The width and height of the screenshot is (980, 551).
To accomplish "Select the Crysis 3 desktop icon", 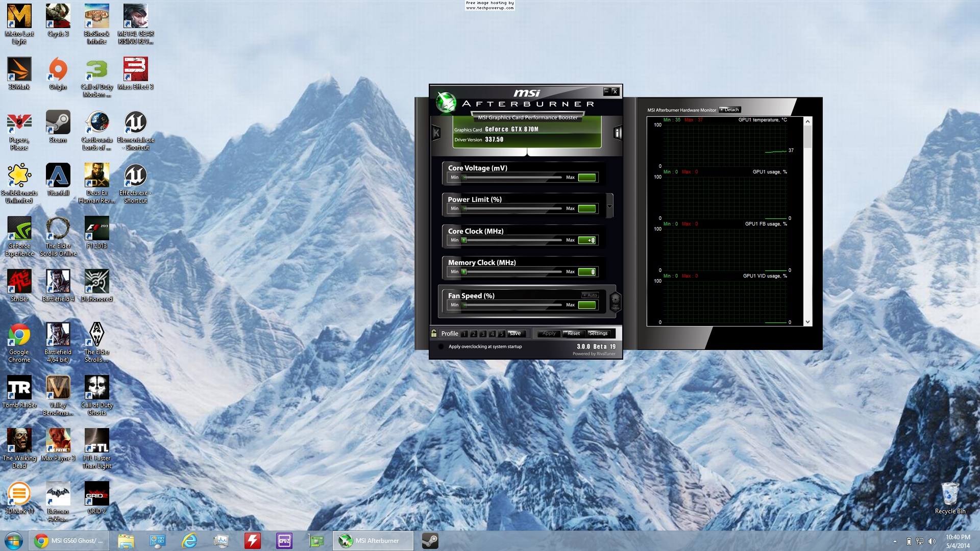I will [x=58, y=20].
